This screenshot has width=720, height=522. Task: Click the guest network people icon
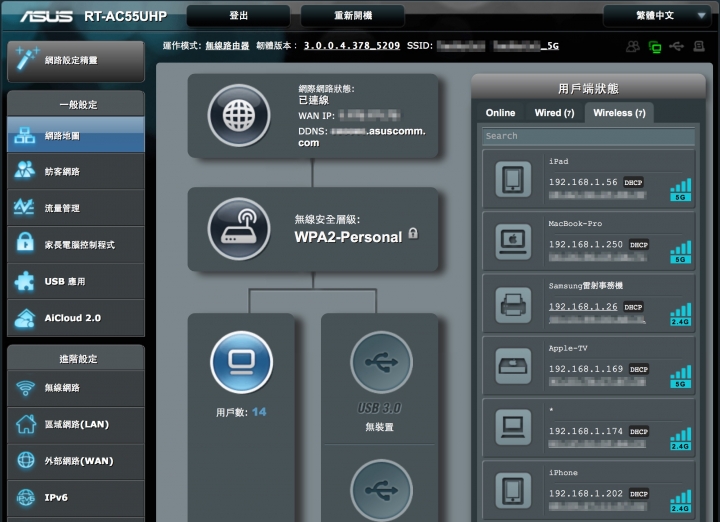[24, 170]
